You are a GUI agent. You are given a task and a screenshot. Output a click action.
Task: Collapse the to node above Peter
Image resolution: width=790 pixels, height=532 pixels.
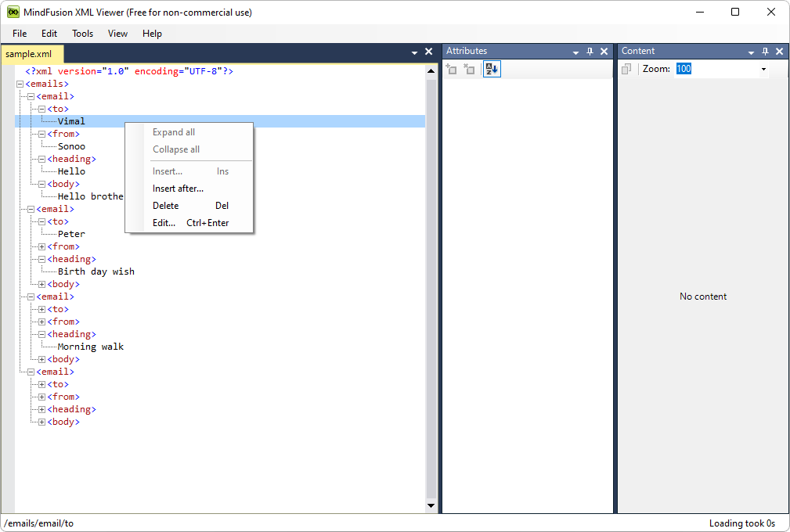pyautogui.click(x=41, y=222)
